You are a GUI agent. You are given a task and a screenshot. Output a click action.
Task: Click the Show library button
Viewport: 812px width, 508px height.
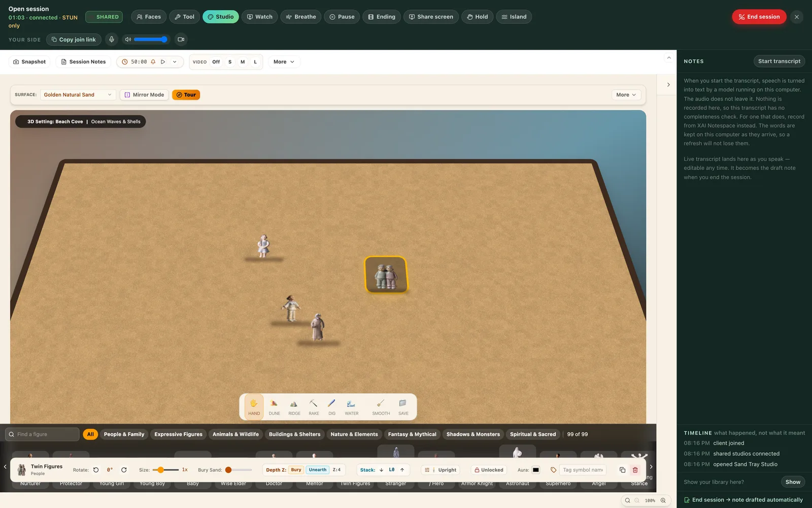[x=793, y=482]
